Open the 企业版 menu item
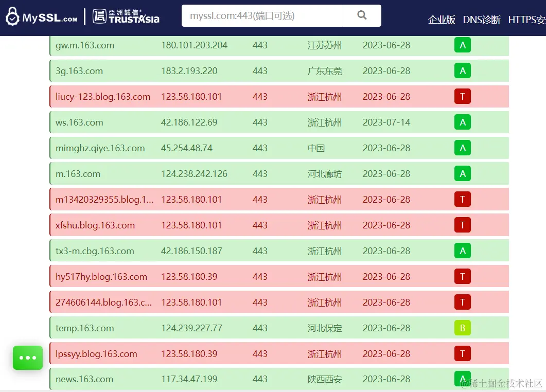This screenshot has height=392, width=546. click(442, 20)
